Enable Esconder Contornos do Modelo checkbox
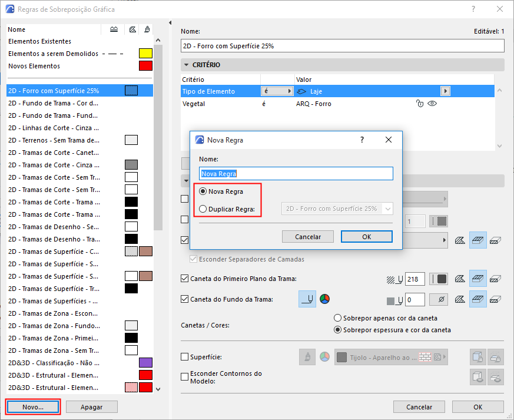 point(184,377)
